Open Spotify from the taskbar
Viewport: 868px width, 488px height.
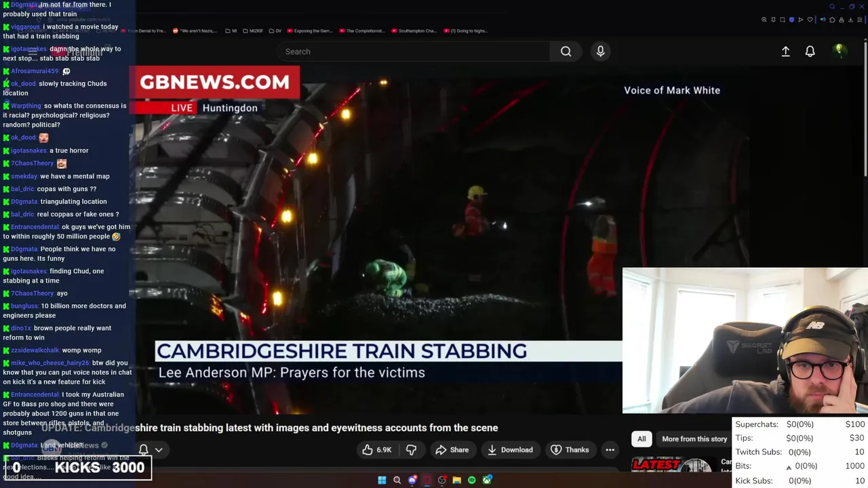click(472, 480)
